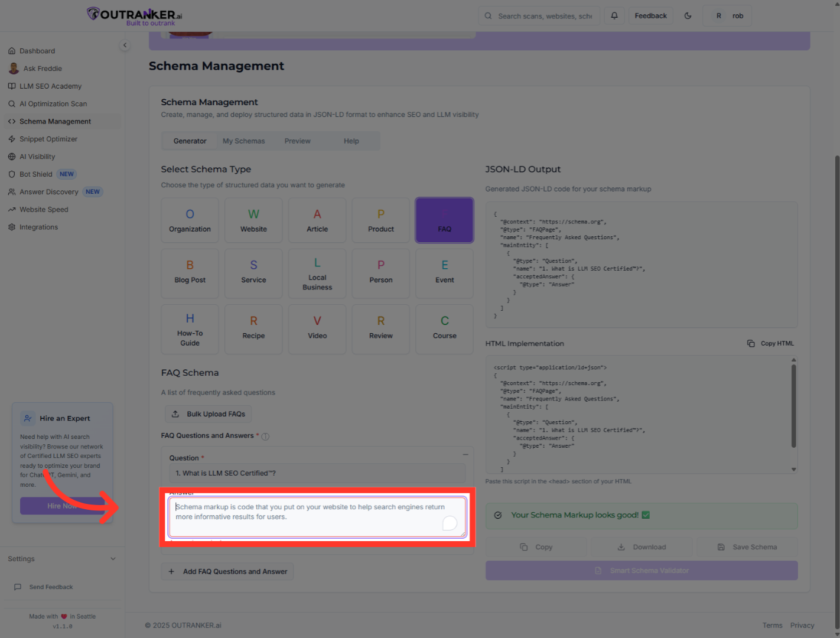Click the Save Schema button
Viewport: 840px width, 638px height.
click(747, 547)
